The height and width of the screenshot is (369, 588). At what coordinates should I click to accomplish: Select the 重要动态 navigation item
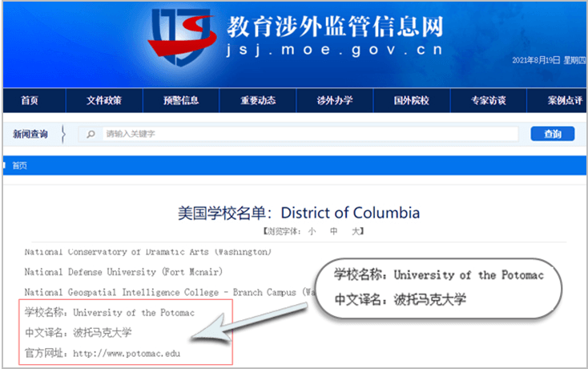coord(258,100)
